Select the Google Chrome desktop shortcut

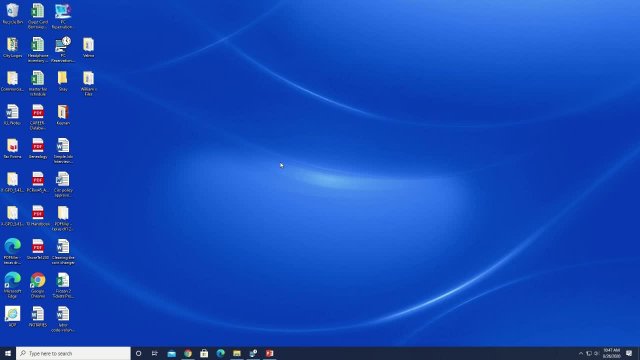38,285
